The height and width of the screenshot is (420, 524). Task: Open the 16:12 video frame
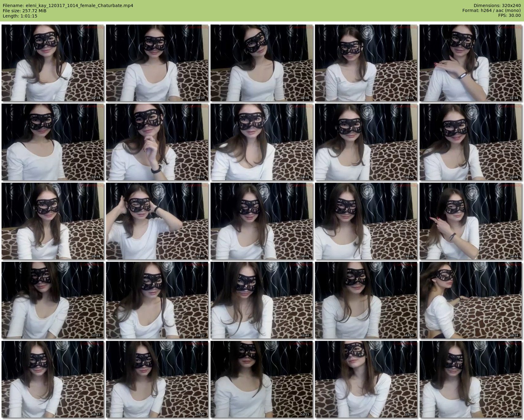pos(157,142)
